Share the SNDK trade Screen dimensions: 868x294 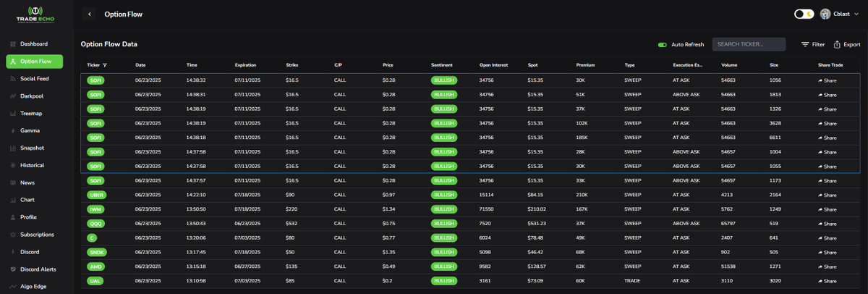[827, 252]
